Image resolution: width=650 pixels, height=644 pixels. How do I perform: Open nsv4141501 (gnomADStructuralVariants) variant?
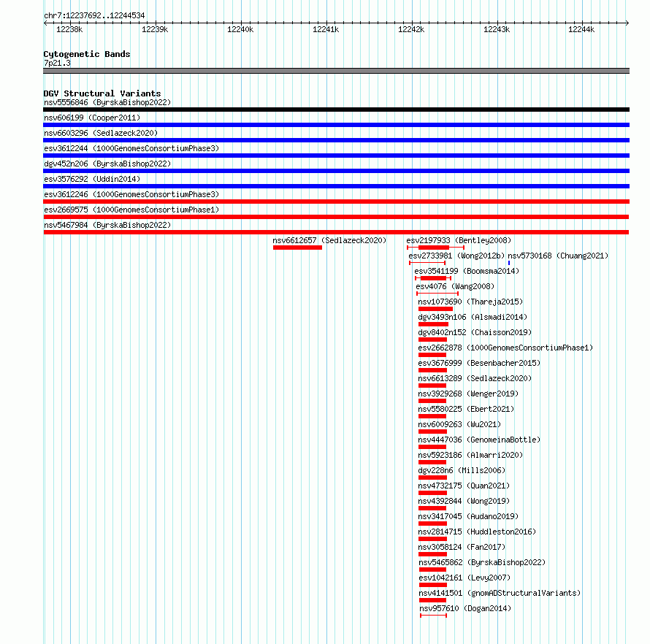click(500, 593)
